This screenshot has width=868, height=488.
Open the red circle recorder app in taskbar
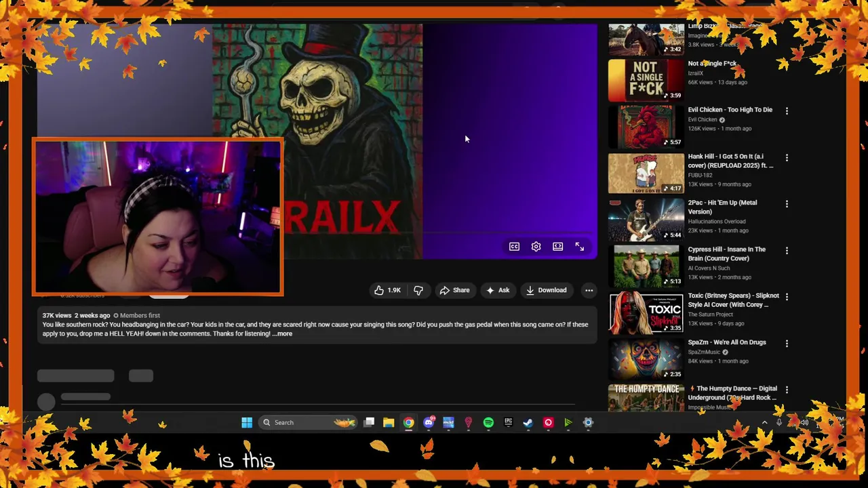coord(548,422)
